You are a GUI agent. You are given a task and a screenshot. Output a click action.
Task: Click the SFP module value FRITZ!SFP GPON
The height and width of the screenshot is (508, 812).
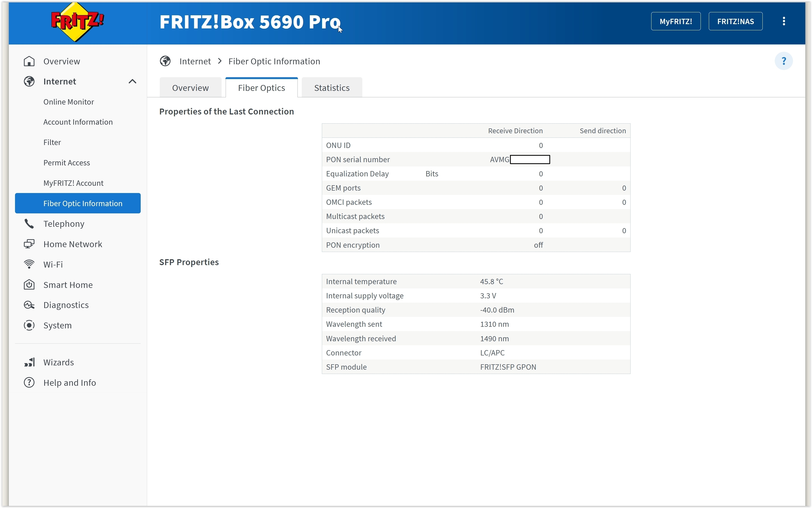tap(508, 367)
